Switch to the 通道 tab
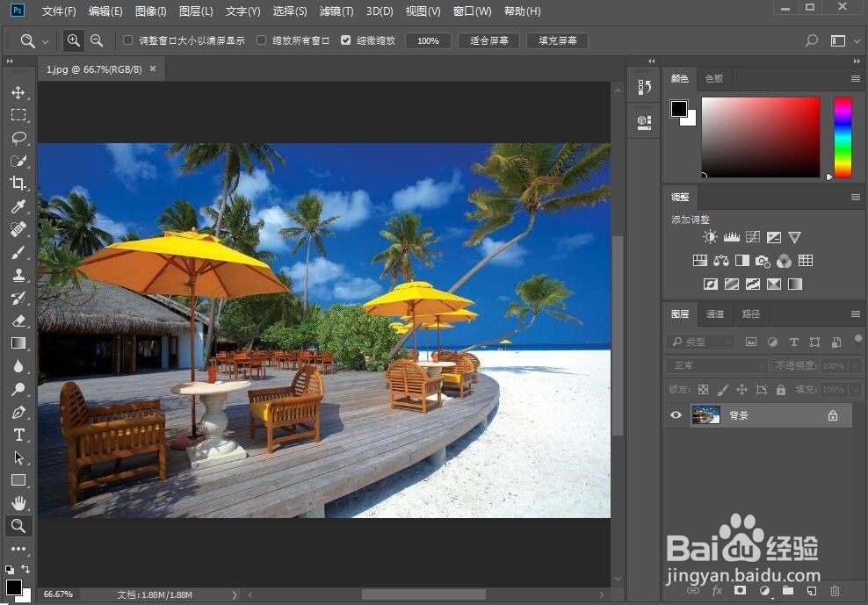The height and width of the screenshot is (605, 868). (x=714, y=313)
